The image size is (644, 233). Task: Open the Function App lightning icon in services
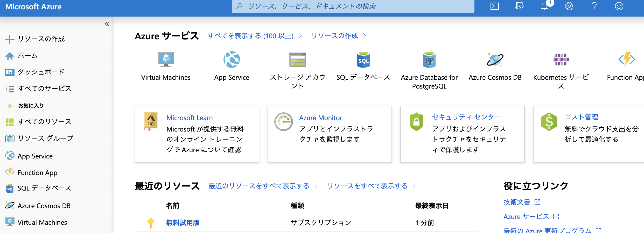point(627,60)
